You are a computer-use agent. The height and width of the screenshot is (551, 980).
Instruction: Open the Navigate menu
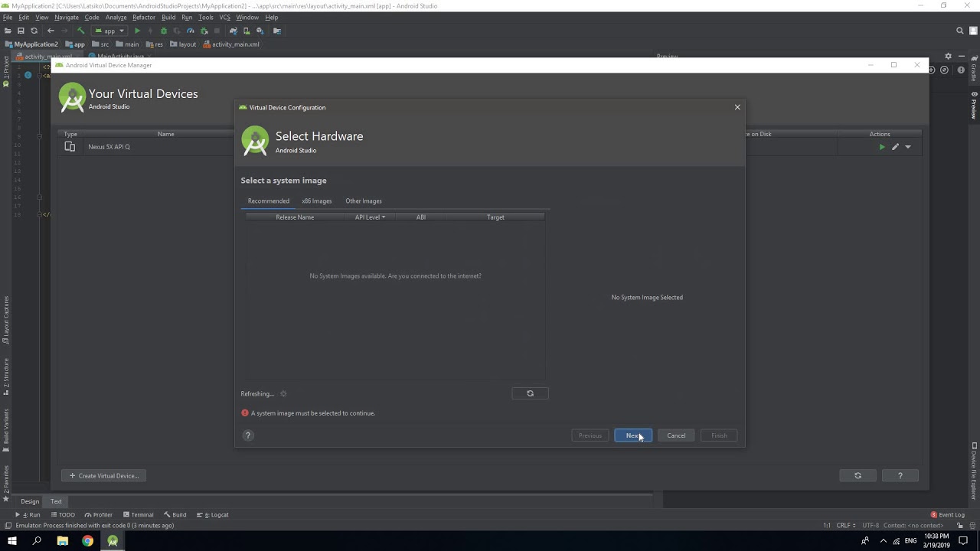click(67, 17)
